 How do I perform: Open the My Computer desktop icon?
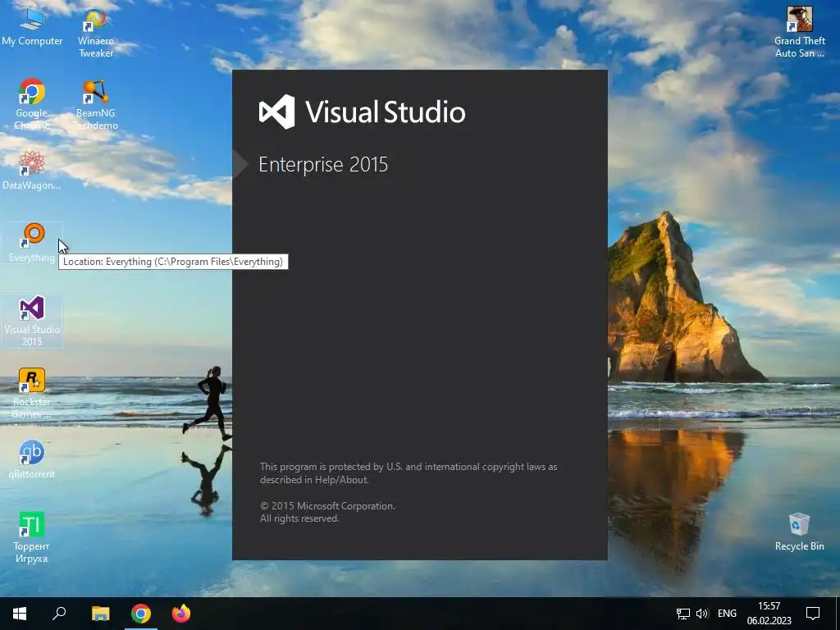tap(32, 25)
